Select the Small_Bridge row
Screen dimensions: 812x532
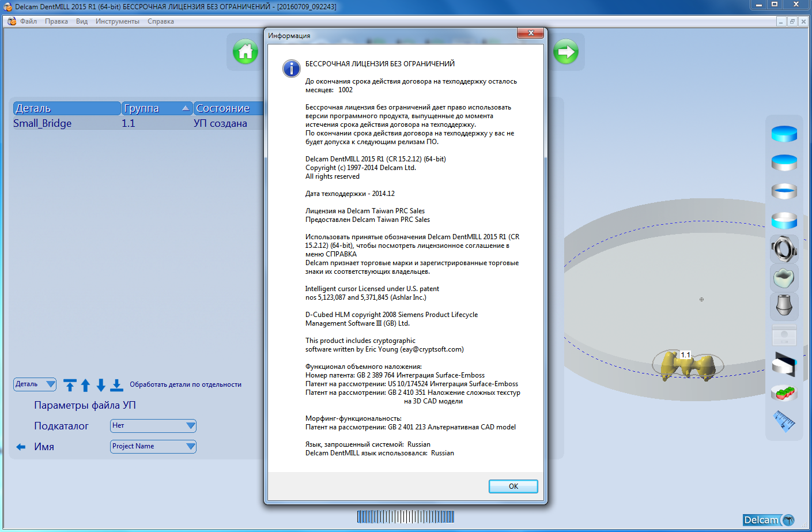coord(138,123)
